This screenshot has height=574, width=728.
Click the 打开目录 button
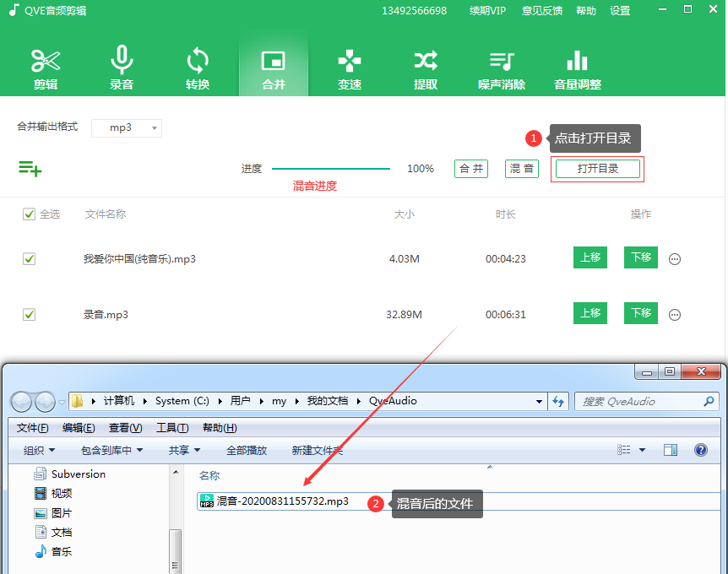[x=598, y=169]
